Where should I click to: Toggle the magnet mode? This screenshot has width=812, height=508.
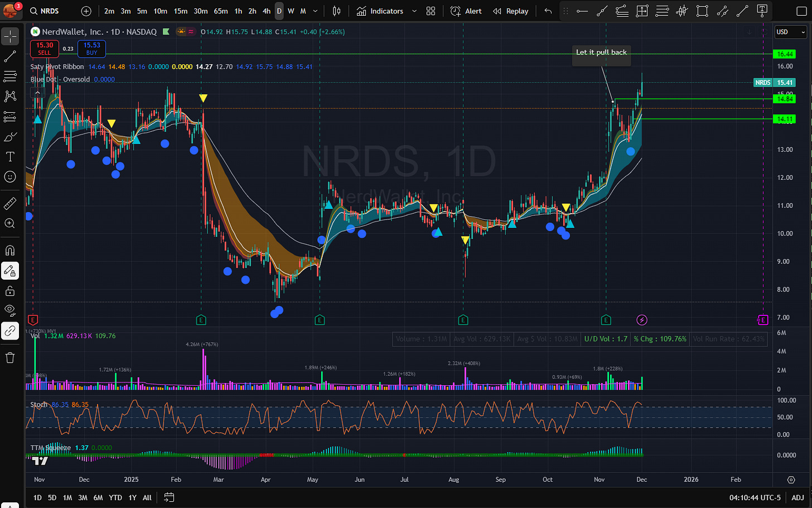click(x=10, y=251)
